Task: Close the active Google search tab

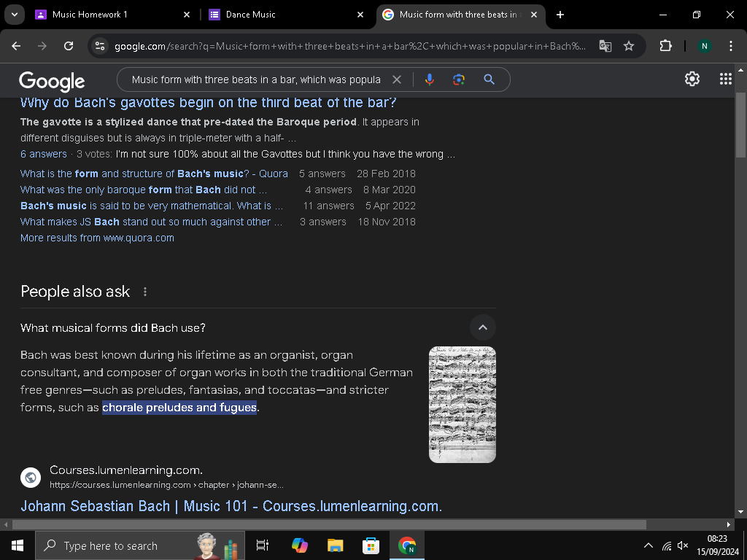Action: click(x=534, y=15)
